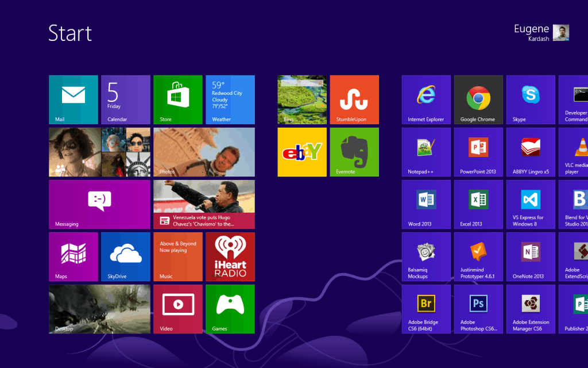Image resolution: width=588 pixels, height=368 pixels.
Task: Open OneNote 2013
Action: tap(530, 256)
